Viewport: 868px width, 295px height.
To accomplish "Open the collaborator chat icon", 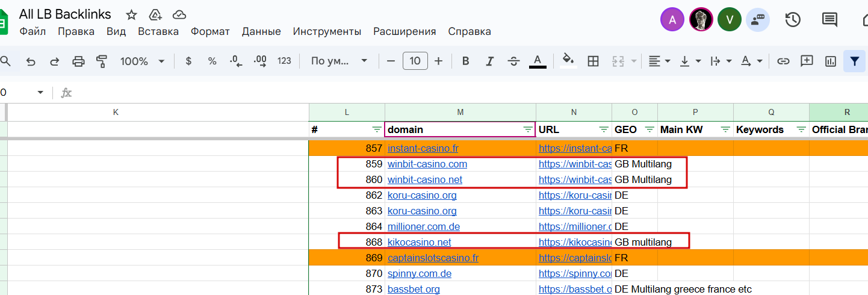I will pos(757,20).
